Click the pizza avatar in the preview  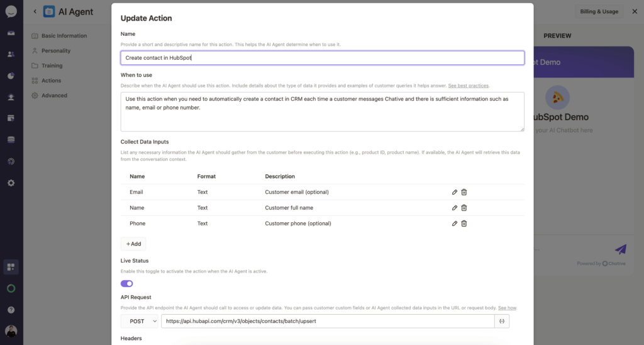pyautogui.click(x=557, y=98)
